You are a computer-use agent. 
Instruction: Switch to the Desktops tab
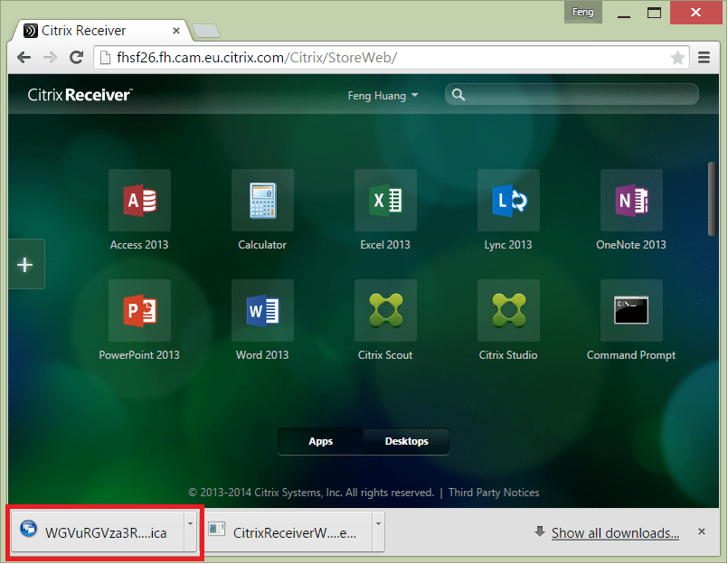tap(406, 441)
